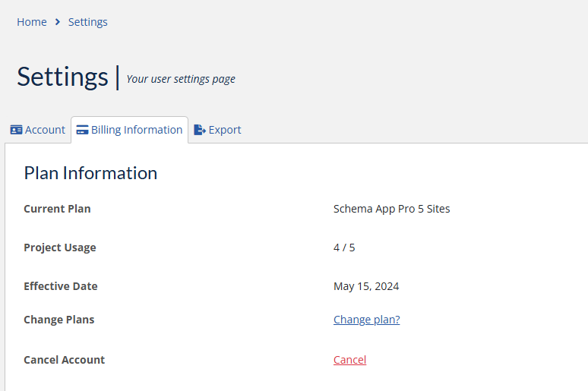Select the 'Schema App Pro 5 Sites' text

391,209
